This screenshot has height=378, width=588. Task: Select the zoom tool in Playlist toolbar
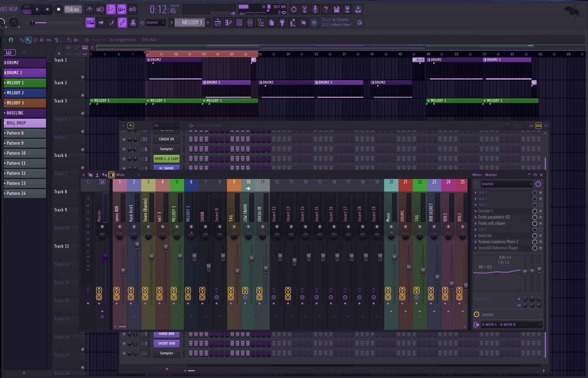[x=69, y=40]
